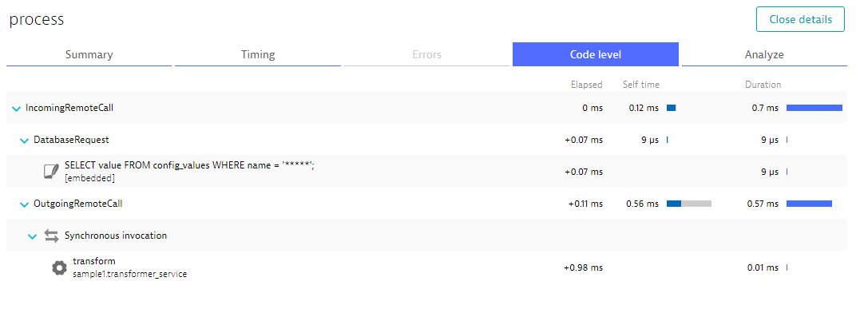Click the IncomingRemoteCall self time bar
This screenshot has width=868, height=313.
pyautogui.click(x=671, y=108)
